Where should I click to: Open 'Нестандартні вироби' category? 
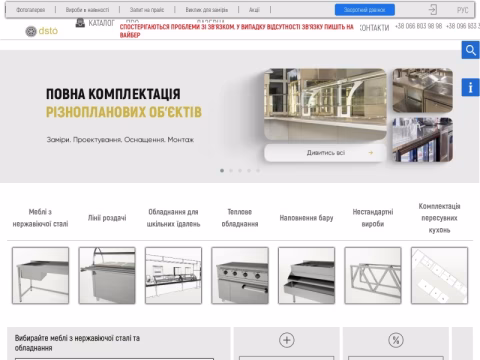(373, 218)
